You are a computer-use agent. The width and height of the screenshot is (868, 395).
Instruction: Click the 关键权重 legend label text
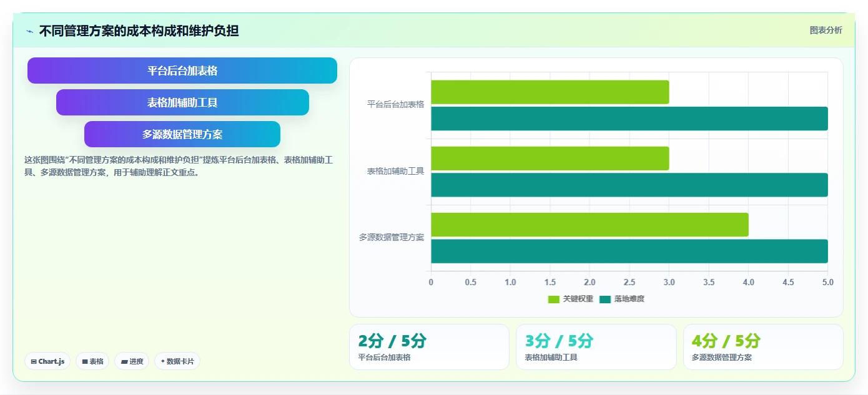(578, 300)
